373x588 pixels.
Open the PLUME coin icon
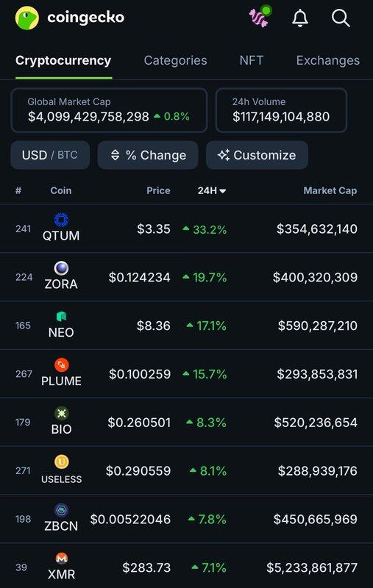click(x=61, y=365)
